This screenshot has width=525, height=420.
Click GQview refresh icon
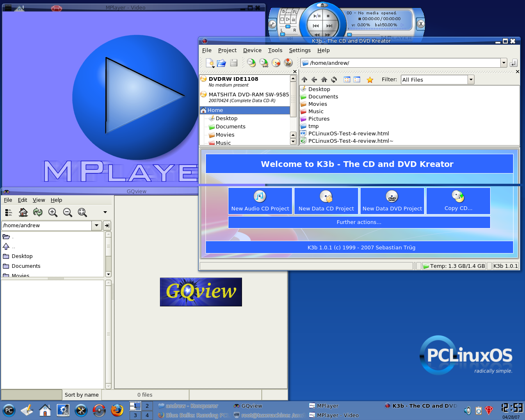click(x=38, y=212)
